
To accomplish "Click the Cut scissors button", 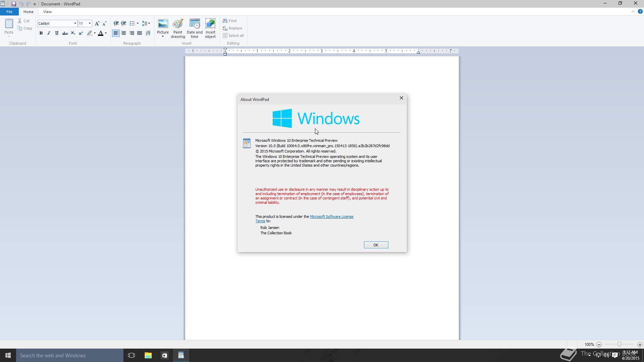I will coord(24,21).
